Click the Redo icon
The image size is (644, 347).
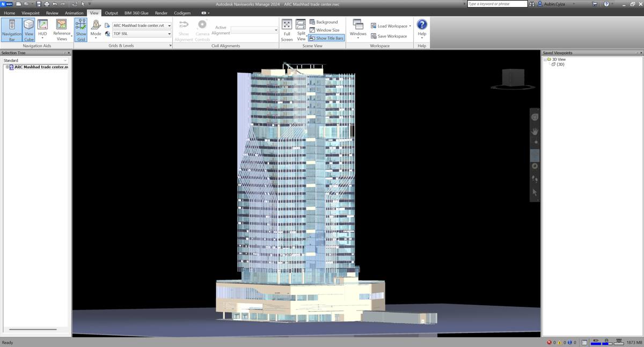pos(63,4)
